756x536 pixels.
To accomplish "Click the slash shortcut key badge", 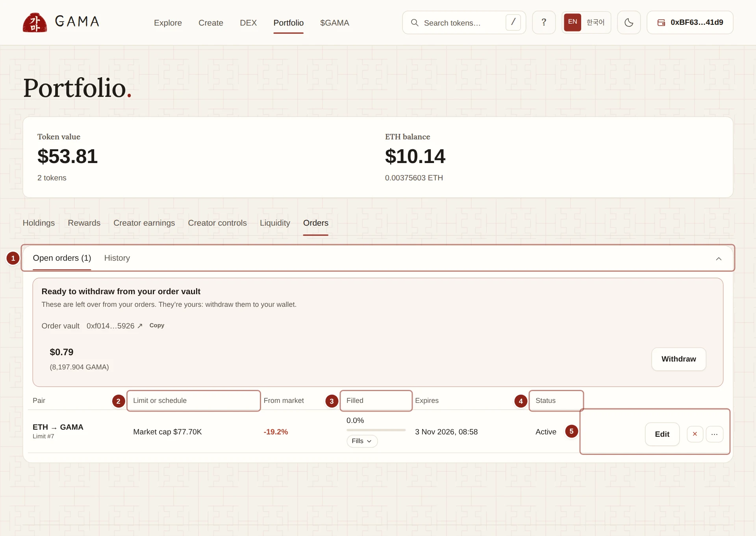I will coord(513,22).
